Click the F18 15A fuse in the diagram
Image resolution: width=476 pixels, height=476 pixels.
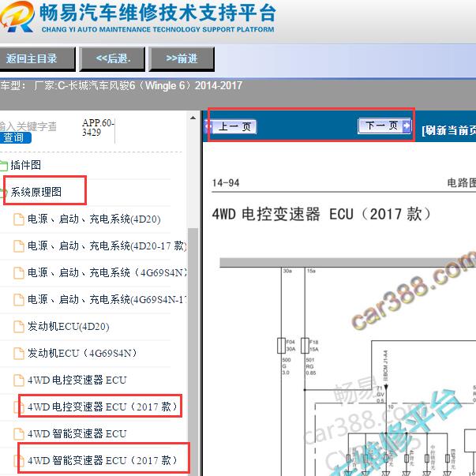pyautogui.click(x=305, y=346)
